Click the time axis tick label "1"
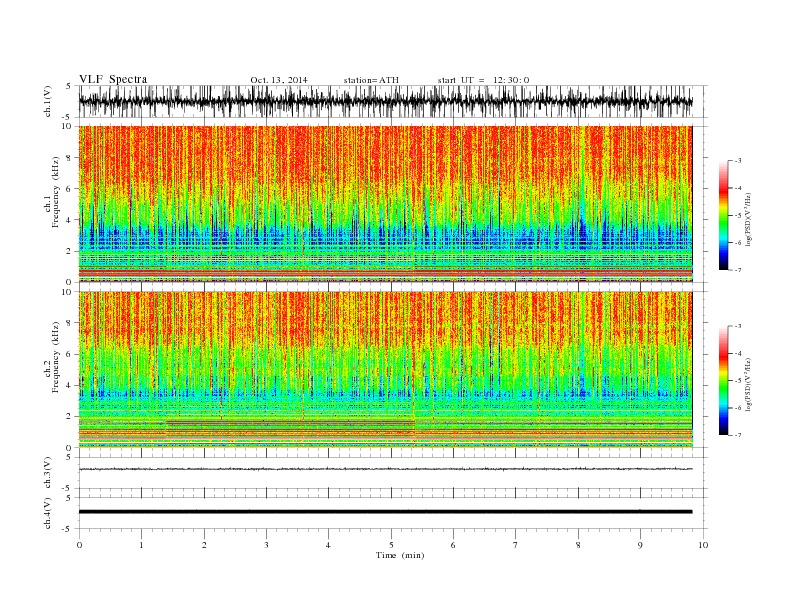This screenshot has width=792, height=612. pyautogui.click(x=141, y=545)
